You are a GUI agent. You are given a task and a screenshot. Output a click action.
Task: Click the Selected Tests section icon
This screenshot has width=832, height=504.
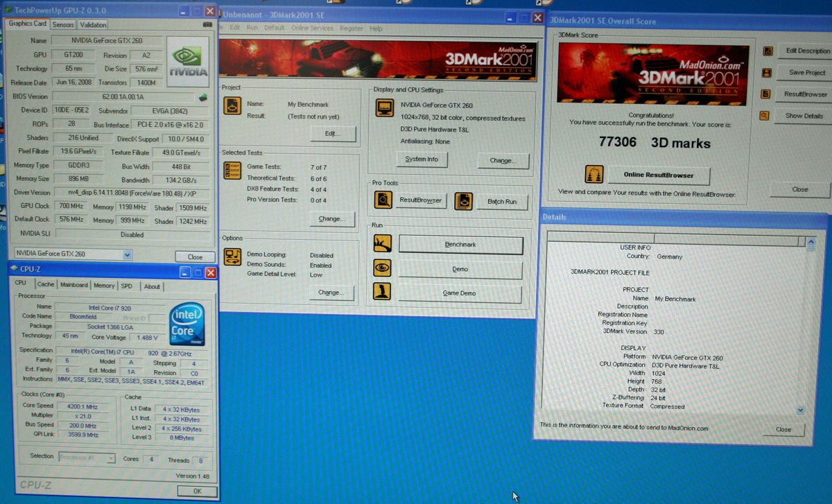(232, 171)
